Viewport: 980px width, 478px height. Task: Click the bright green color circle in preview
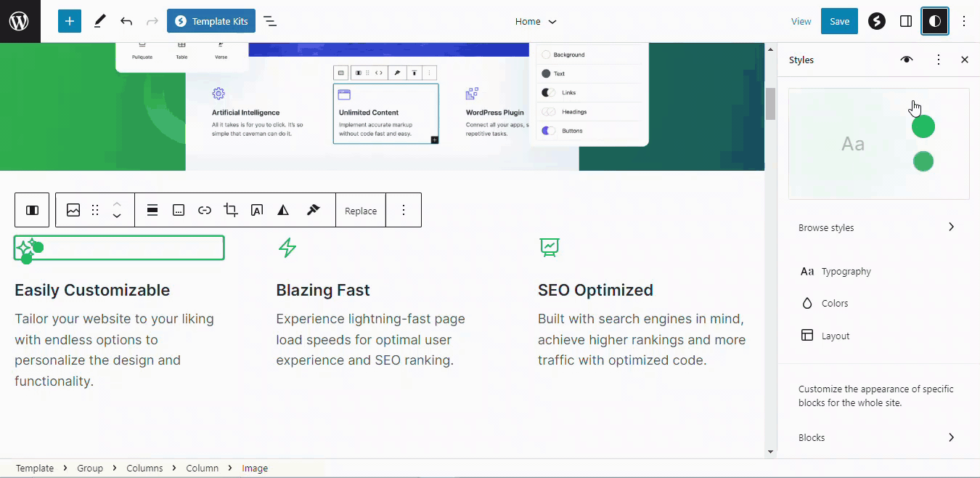pos(923,126)
